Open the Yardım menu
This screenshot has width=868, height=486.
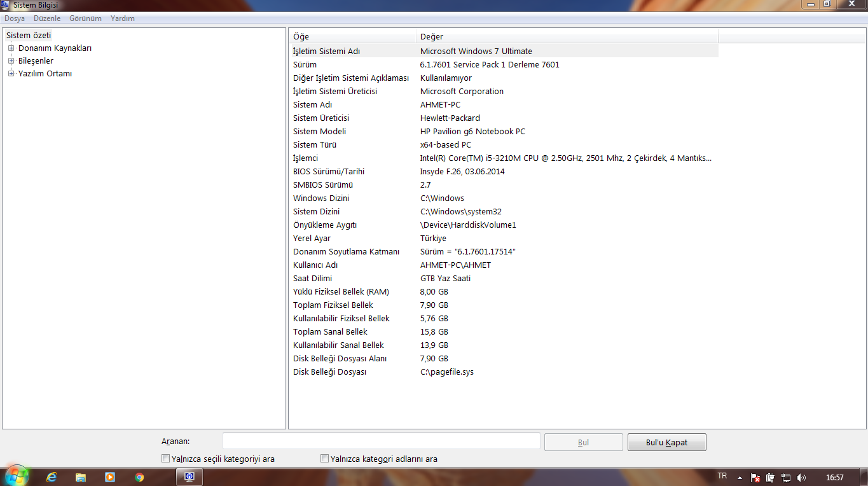(x=123, y=18)
